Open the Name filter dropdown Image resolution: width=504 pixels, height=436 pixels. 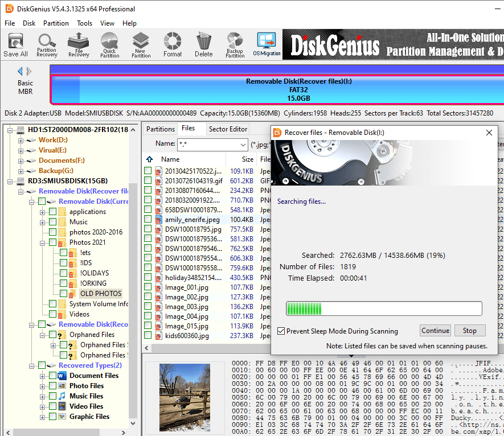243,144
